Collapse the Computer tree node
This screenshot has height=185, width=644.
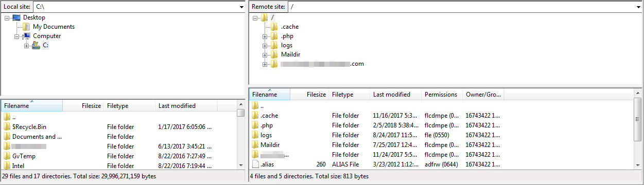pos(17,36)
